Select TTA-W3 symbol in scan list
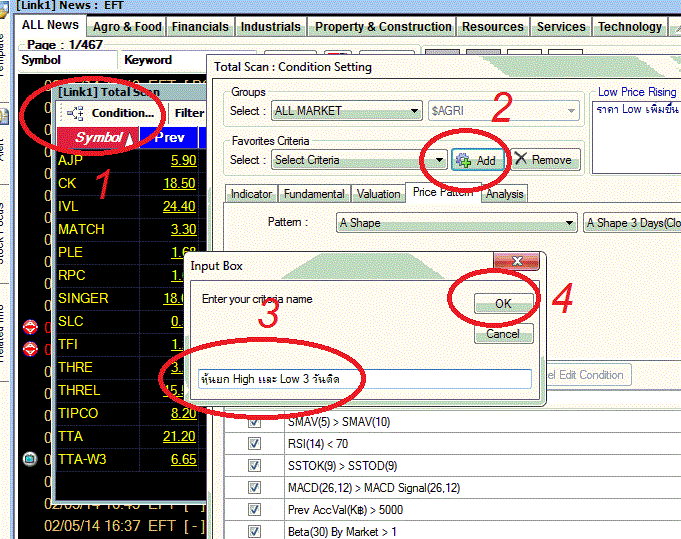 pos(82,460)
